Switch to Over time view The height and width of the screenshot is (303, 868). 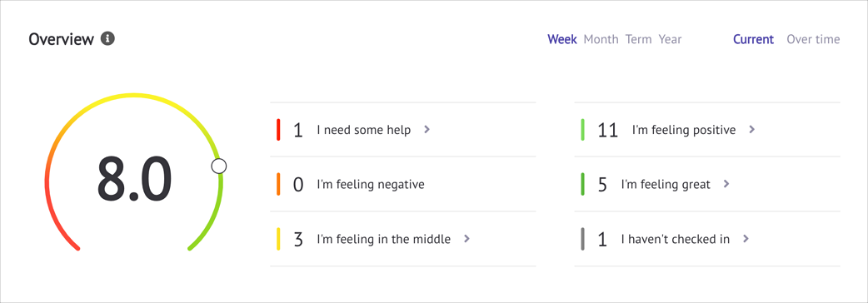point(813,39)
